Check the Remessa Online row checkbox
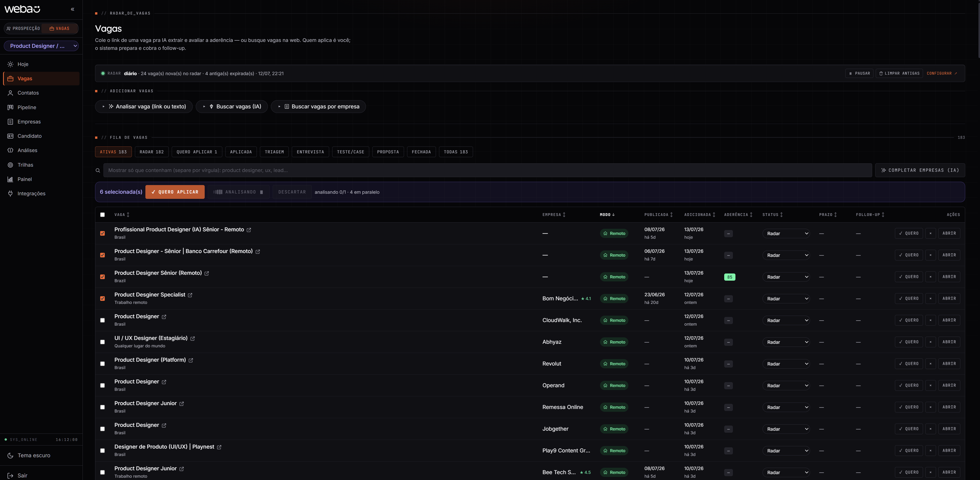The image size is (980, 480). (x=102, y=407)
